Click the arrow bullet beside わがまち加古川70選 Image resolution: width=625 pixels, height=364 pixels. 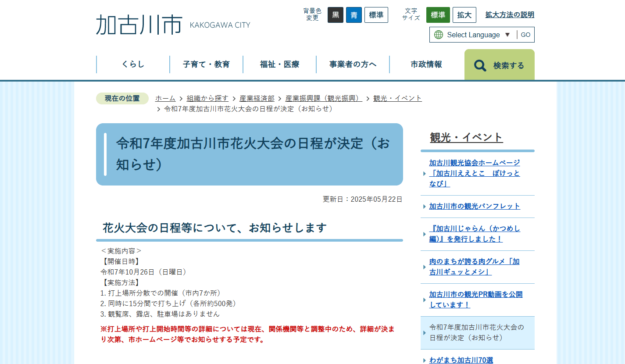pyautogui.click(x=424, y=360)
